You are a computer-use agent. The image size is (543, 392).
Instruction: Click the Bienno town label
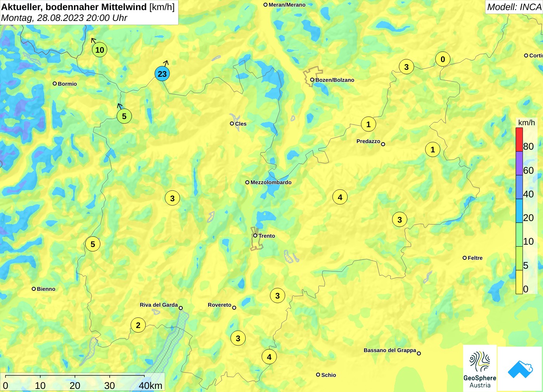coord(46,289)
